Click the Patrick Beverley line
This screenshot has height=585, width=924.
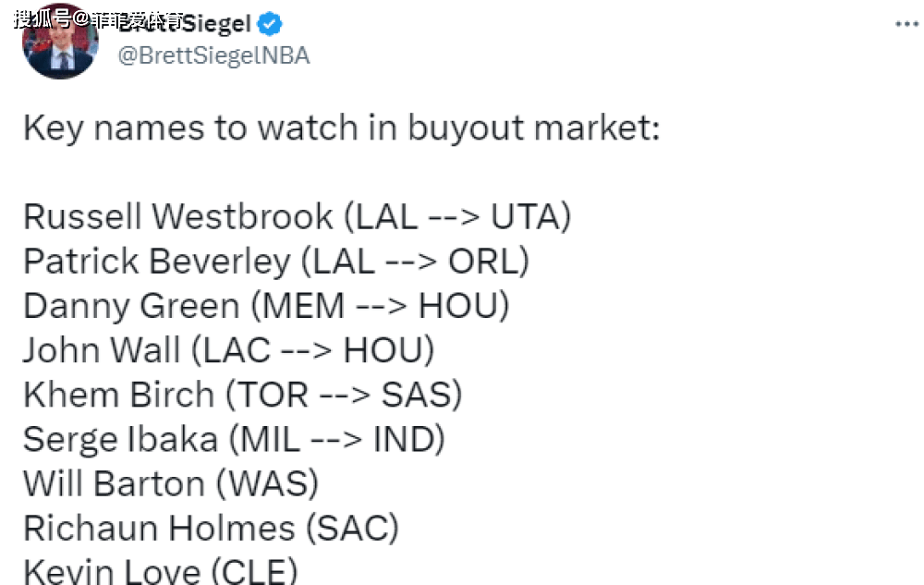pyautogui.click(x=275, y=261)
